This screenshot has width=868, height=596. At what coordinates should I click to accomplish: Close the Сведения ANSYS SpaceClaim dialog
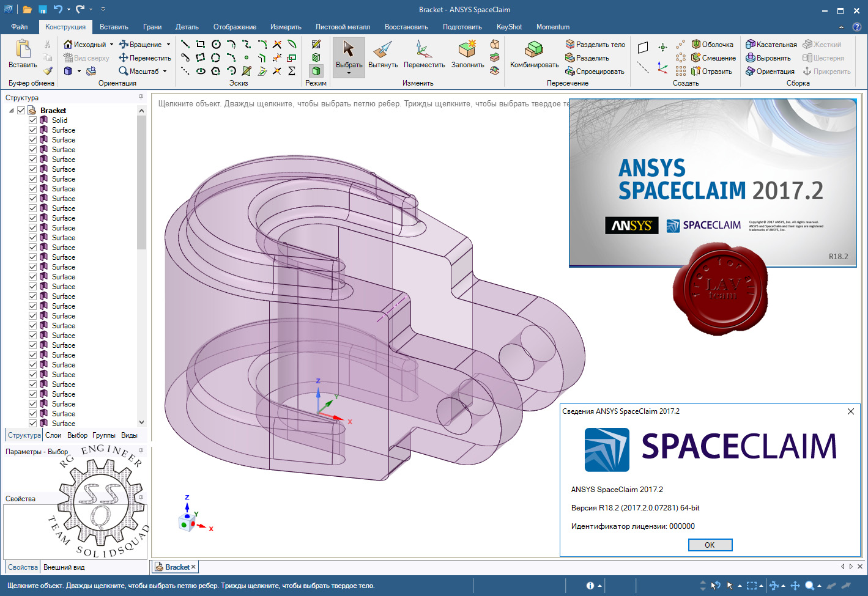coord(851,411)
